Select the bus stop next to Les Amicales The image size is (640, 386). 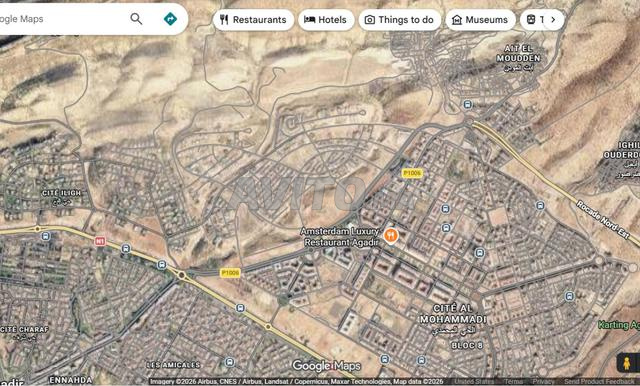[x=229, y=362]
